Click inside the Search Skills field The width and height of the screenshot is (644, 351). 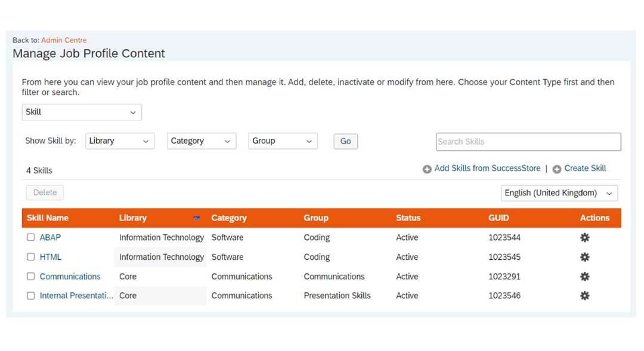point(528,141)
